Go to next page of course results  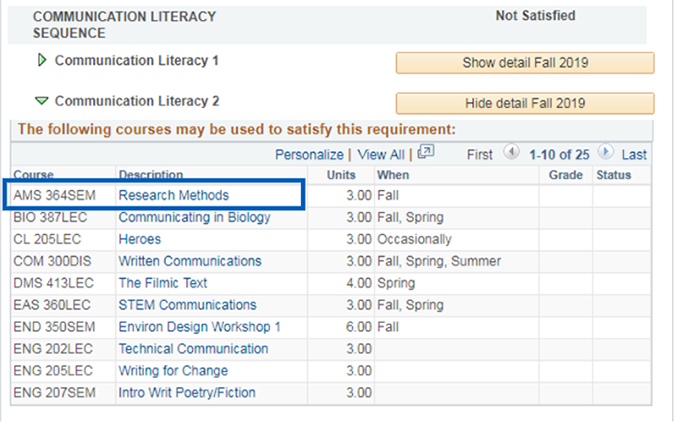(x=605, y=154)
